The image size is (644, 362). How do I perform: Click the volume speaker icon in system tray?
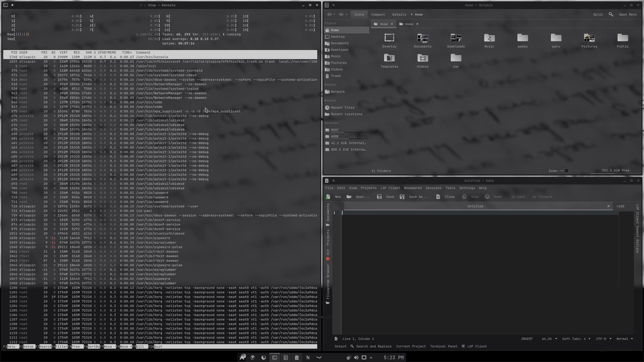pos(356,358)
